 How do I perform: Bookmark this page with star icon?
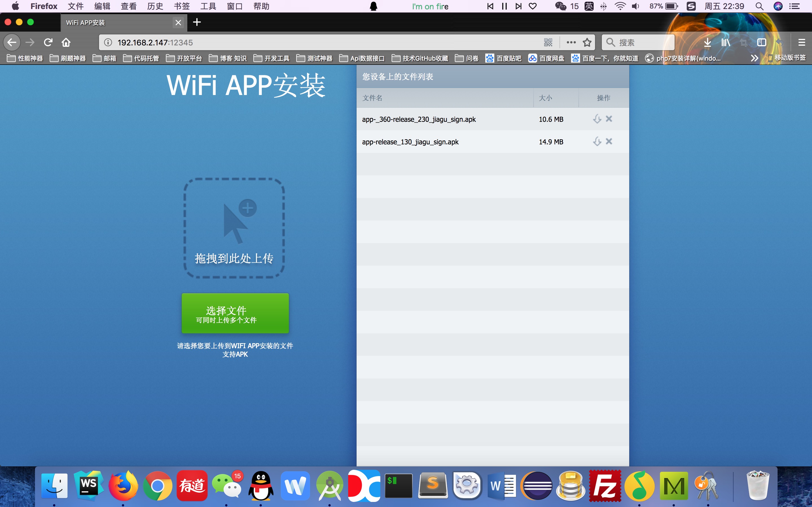587,42
